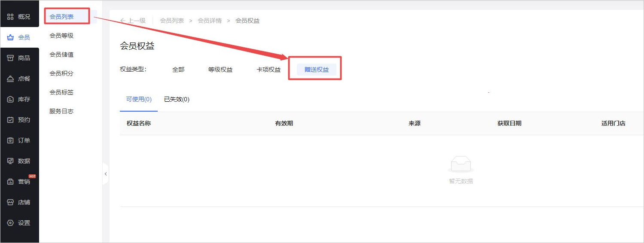This screenshot has height=243, width=644.
Task: Collapse the submenu panel with the chevron handle
Action: 106,174
